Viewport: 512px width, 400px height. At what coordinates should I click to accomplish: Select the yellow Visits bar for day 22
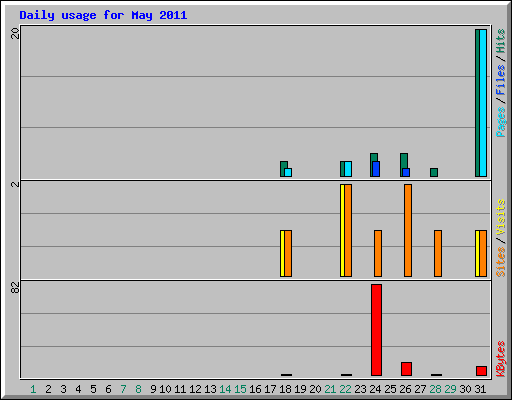(x=342, y=230)
